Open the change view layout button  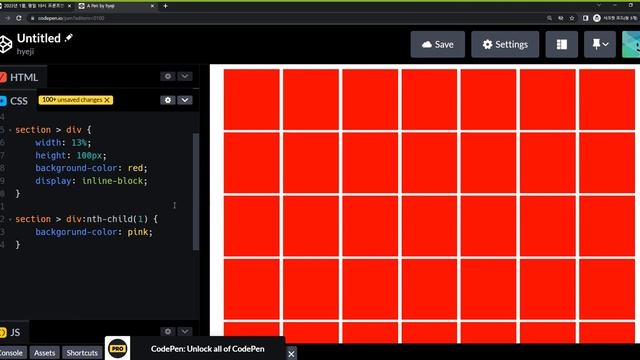(x=562, y=44)
